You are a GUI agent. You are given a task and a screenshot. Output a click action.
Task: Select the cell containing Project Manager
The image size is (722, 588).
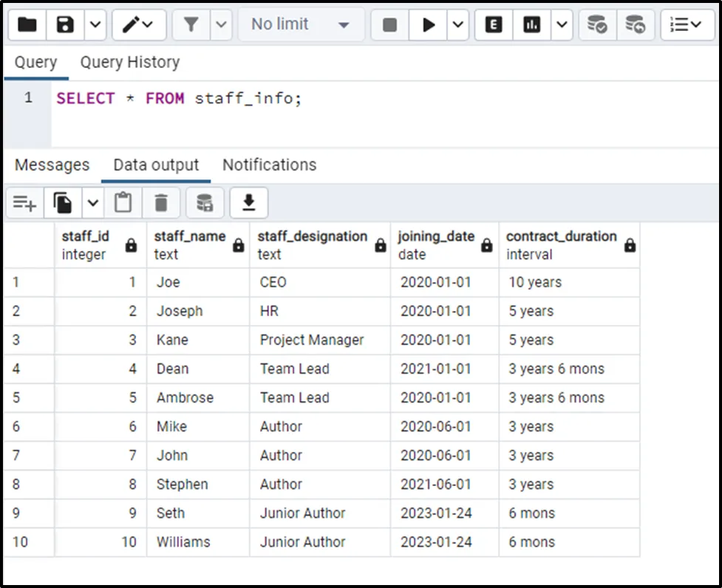tap(312, 340)
